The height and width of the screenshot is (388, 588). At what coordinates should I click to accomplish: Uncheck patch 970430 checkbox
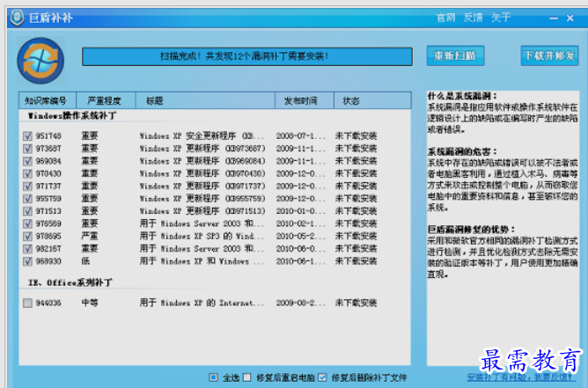point(27,173)
